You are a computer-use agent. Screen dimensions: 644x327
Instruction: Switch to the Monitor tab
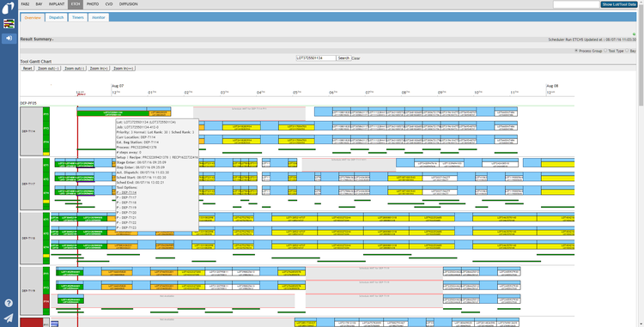(99, 18)
